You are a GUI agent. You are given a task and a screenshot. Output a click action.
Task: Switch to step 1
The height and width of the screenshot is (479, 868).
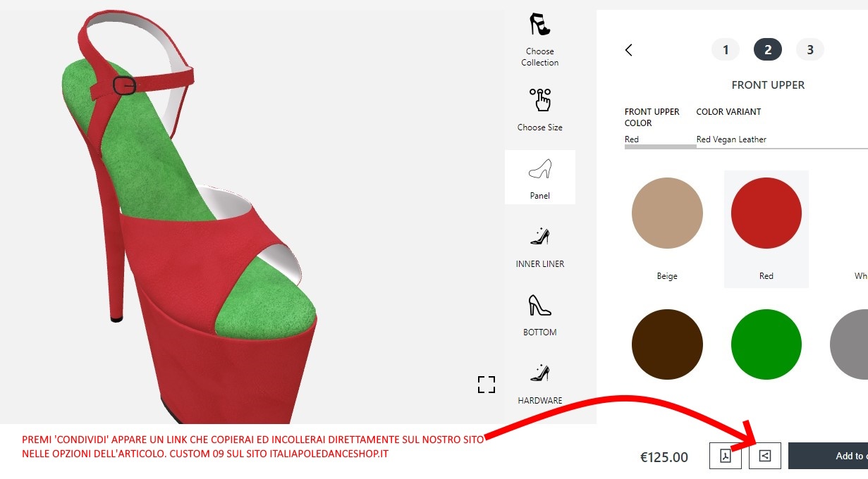[x=726, y=50]
